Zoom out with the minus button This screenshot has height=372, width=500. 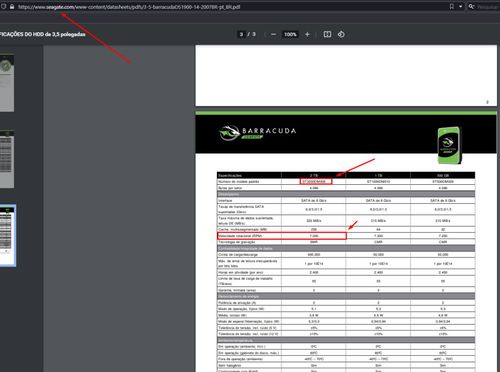coord(273,34)
